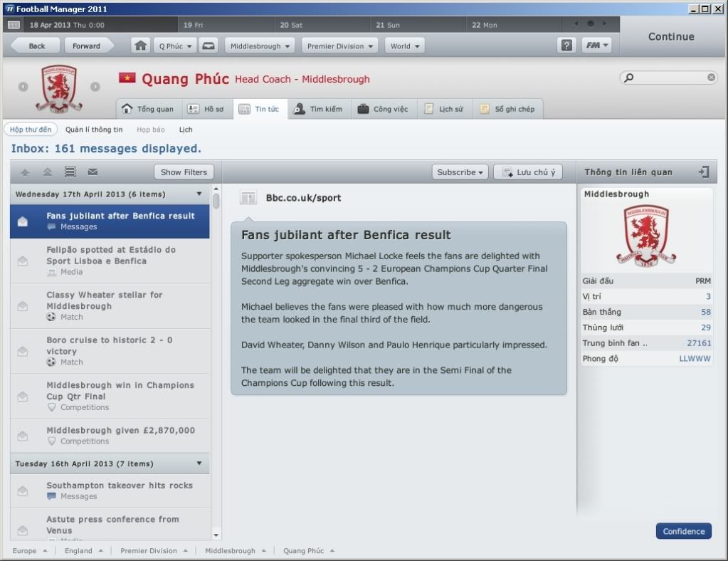Image resolution: width=728 pixels, height=561 pixels.
Task: Collapse the Wednesday 17th April 2013 group
Action: pyautogui.click(x=199, y=194)
